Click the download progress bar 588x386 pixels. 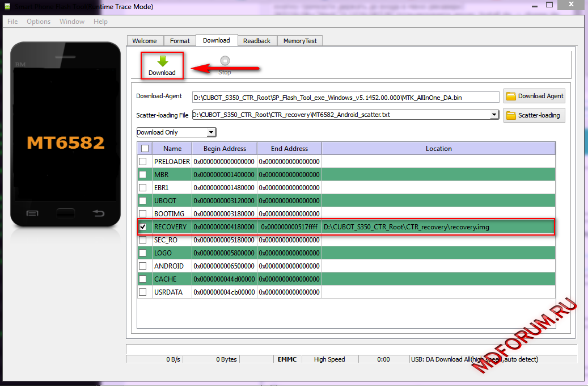click(350, 349)
